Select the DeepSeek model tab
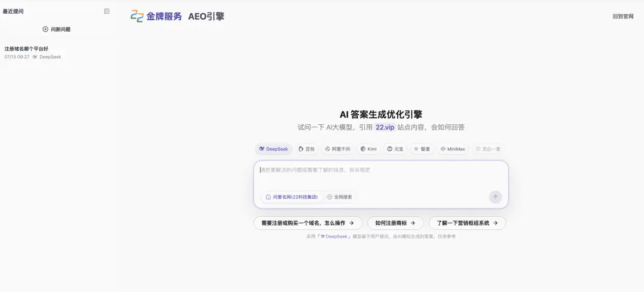 pyautogui.click(x=274, y=149)
